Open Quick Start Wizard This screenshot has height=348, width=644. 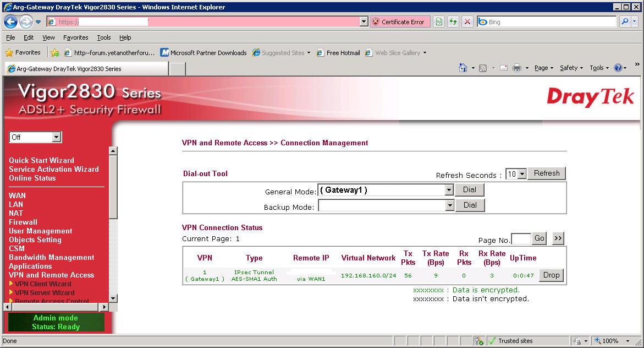tap(41, 160)
